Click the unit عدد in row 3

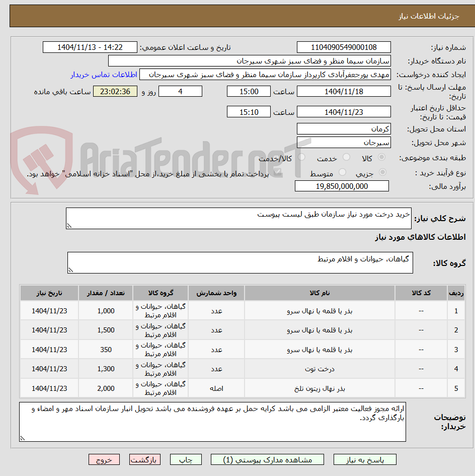click(x=216, y=350)
